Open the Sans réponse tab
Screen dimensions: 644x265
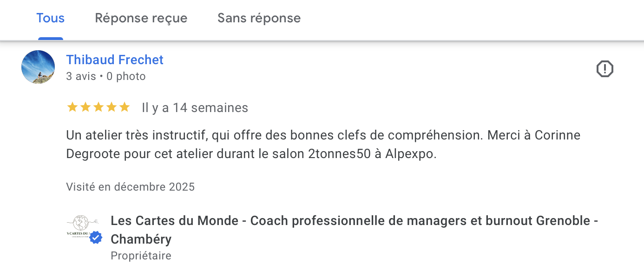(x=259, y=18)
